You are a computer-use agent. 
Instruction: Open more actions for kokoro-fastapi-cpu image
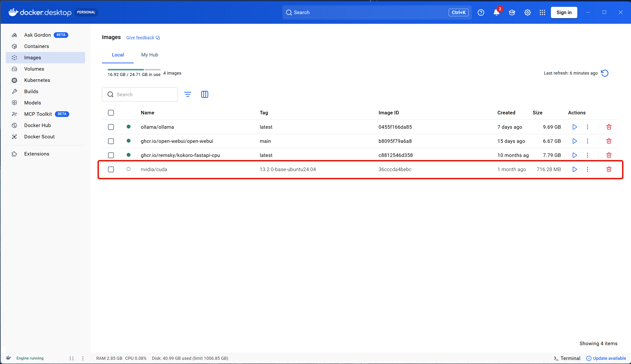587,155
